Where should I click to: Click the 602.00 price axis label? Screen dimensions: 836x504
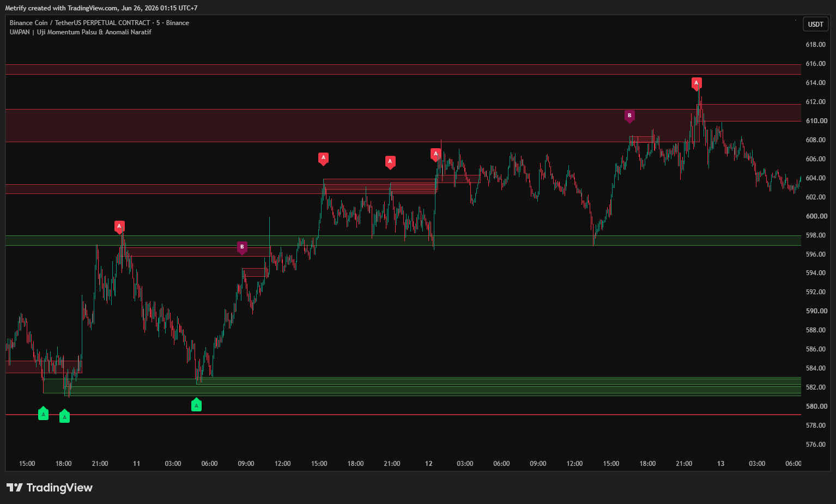click(x=816, y=197)
